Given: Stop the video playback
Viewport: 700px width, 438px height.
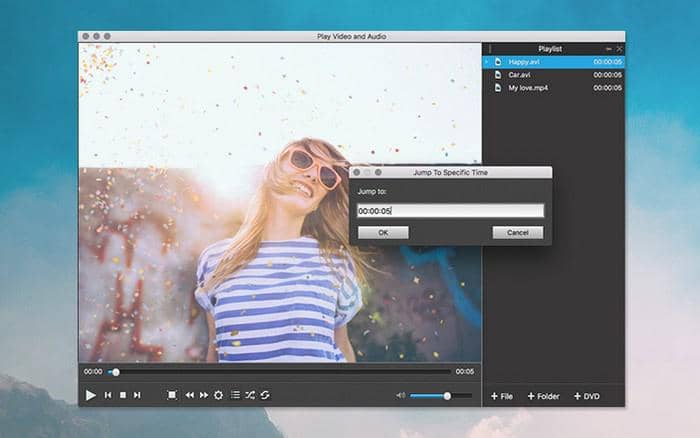Looking at the screenshot, I should [123, 395].
